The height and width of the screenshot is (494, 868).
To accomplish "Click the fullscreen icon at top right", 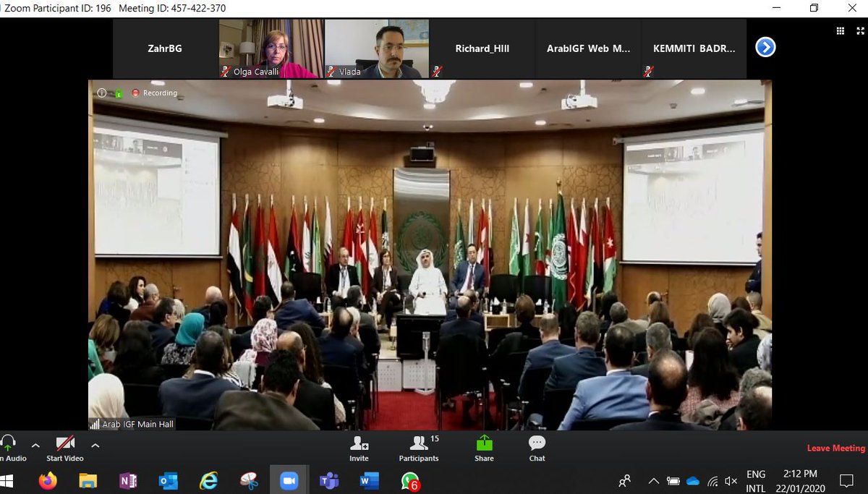I will pos(859,30).
